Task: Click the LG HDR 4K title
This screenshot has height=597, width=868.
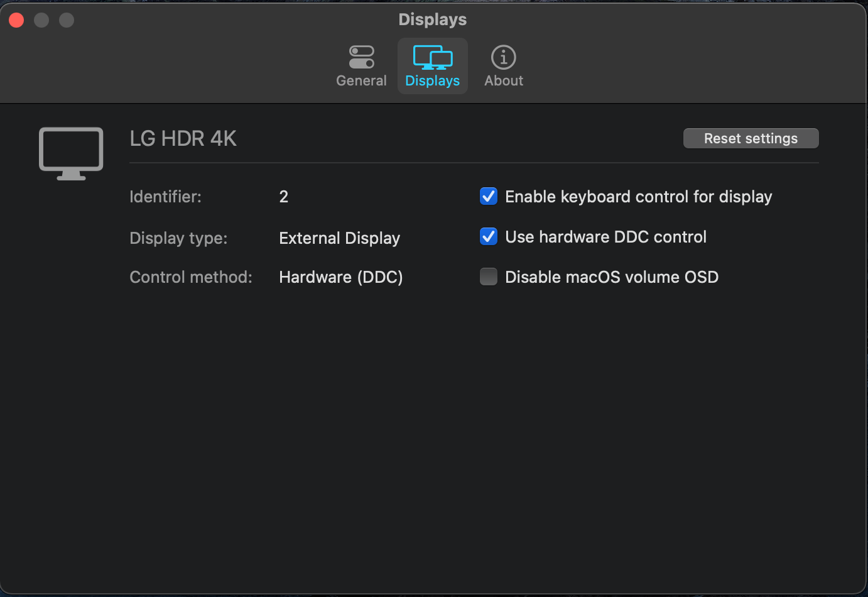Action: click(183, 138)
